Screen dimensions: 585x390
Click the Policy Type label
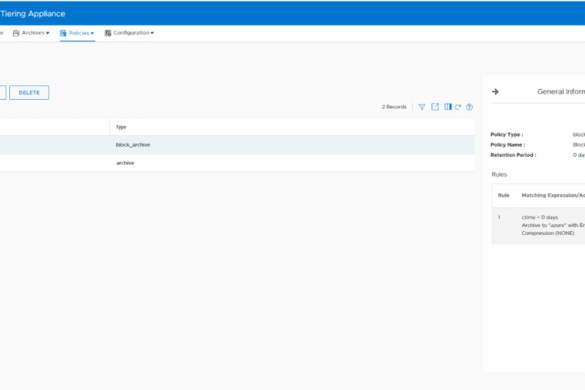point(507,134)
